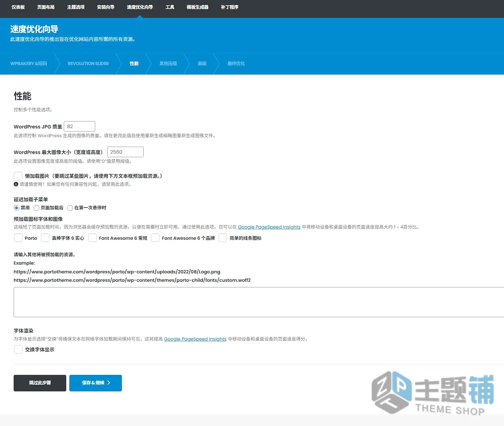Image resolution: width=504 pixels, height=426 pixels.
Task: Open Google PageSpeed Insights link under 字体渲染
Action: [x=195, y=339]
